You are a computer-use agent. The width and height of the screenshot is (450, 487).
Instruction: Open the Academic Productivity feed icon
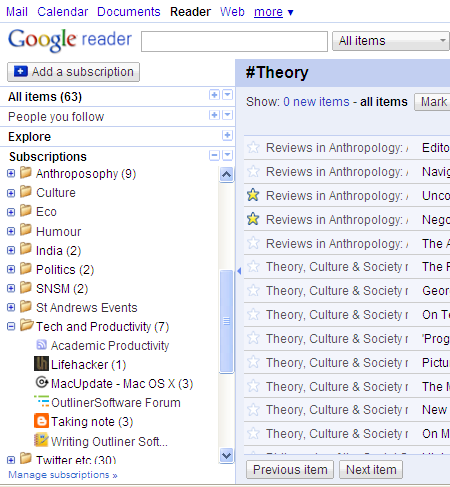tap(41, 345)
